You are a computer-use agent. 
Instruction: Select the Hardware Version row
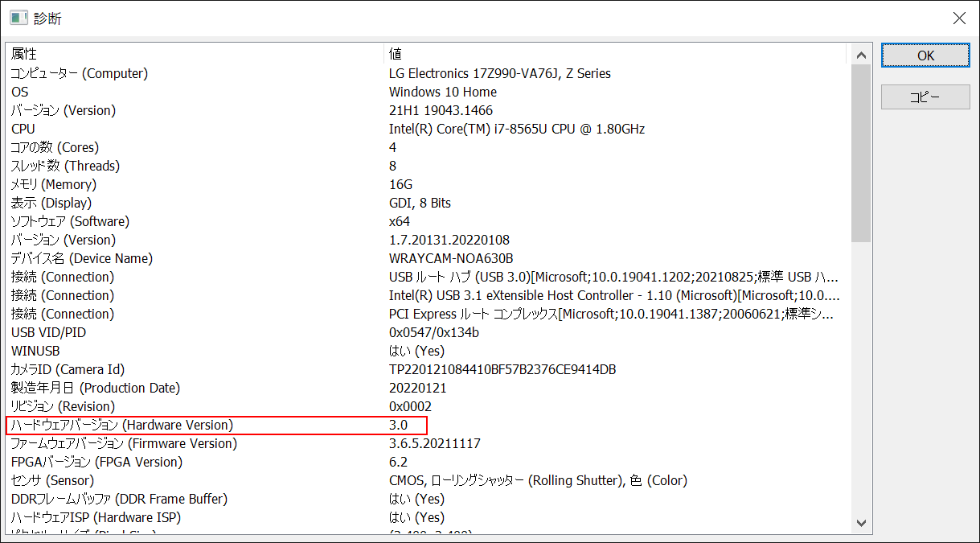[122, 425]
